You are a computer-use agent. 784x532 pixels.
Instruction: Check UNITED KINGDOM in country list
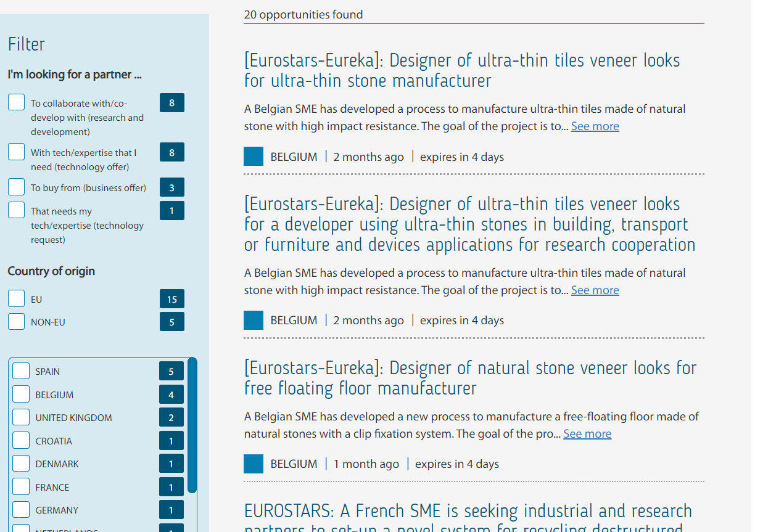(x=21, y=417)
